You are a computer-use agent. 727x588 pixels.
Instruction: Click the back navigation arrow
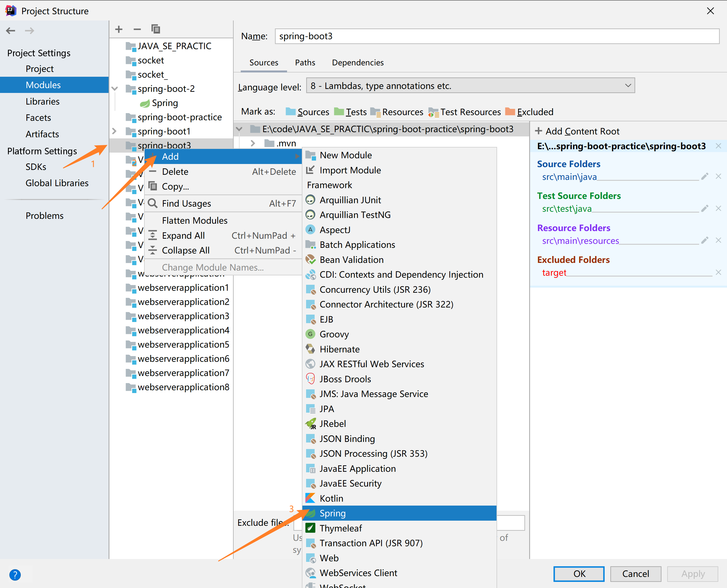11,30
